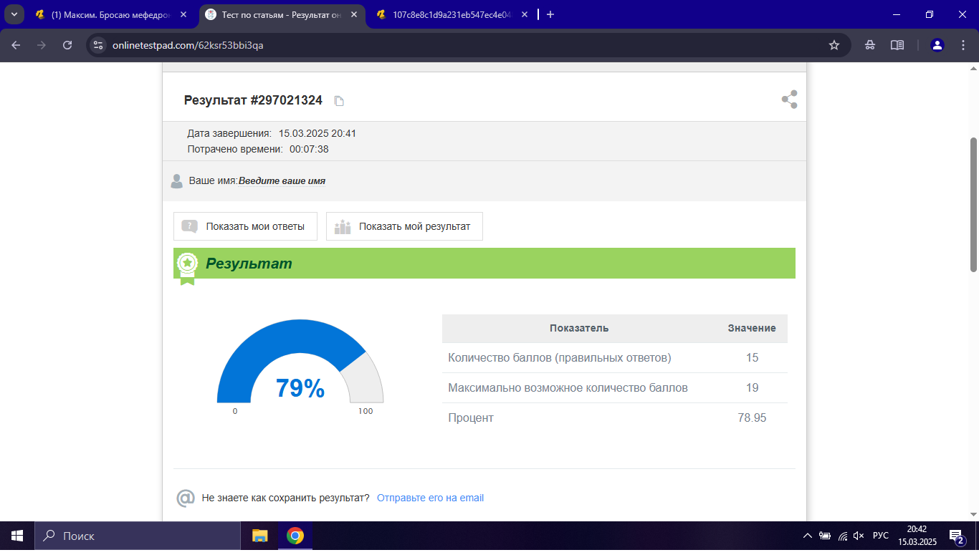This screenshot has height=560, width=979.
Task: Click the page vertical scrollbar thumb
Action: pos(973,204)
